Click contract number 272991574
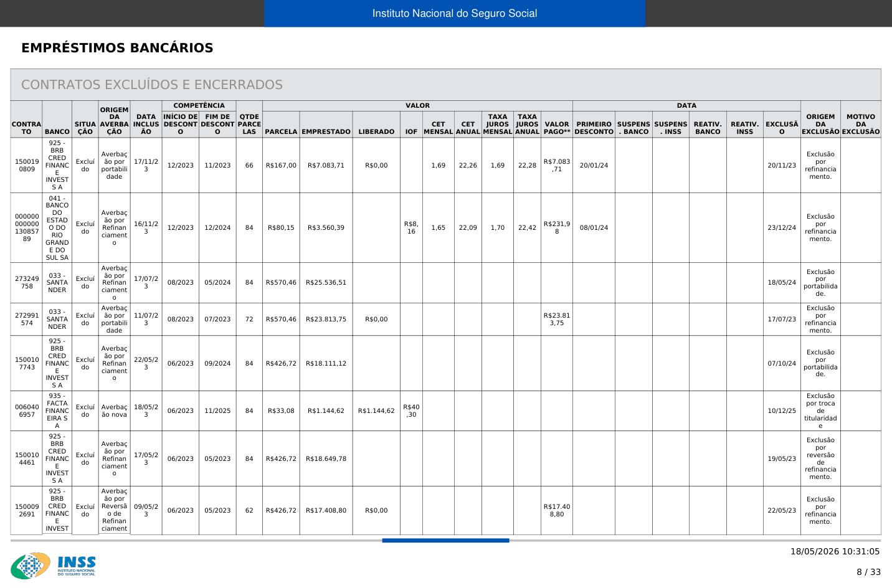 click(27, 319)
